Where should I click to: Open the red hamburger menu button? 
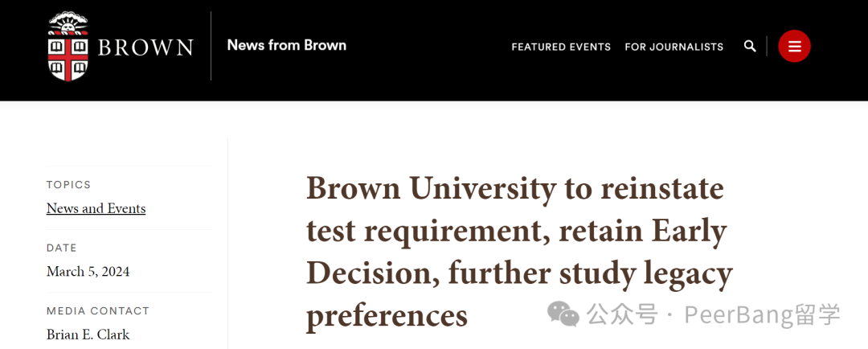794,46
